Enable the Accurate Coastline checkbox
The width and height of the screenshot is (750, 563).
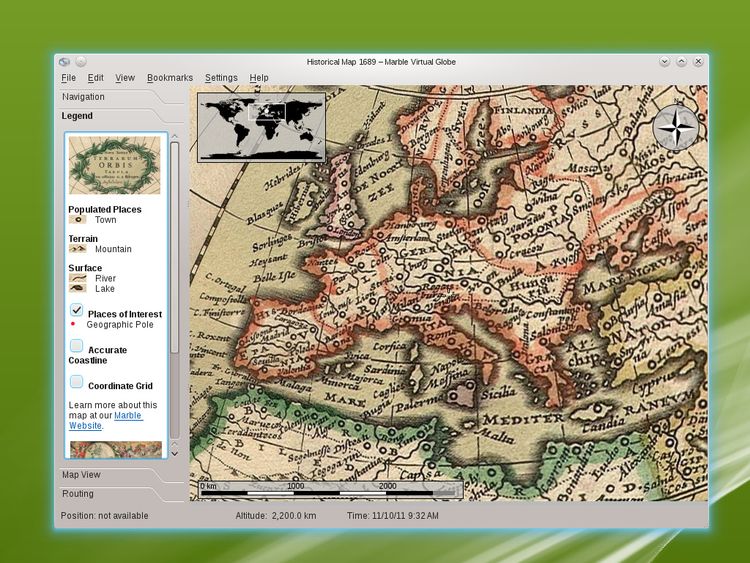(x=77, y=346)
